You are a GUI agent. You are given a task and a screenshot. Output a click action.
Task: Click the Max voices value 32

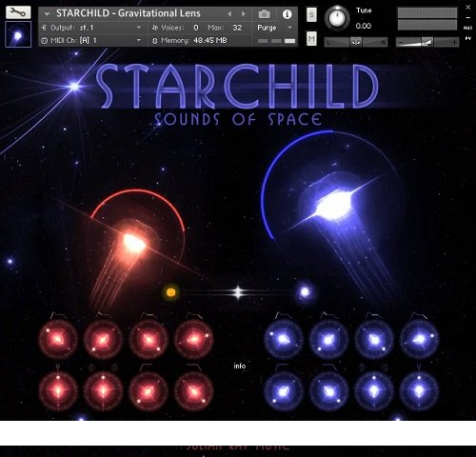[x=237, y=28]
